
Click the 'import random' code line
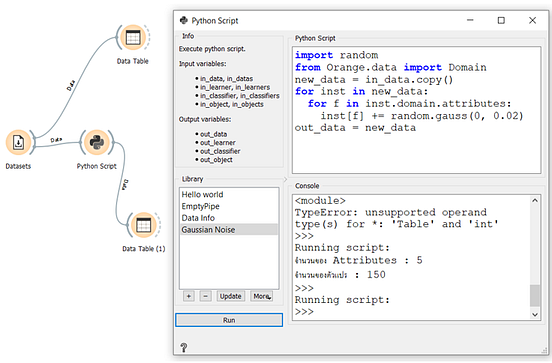(337, 55)
